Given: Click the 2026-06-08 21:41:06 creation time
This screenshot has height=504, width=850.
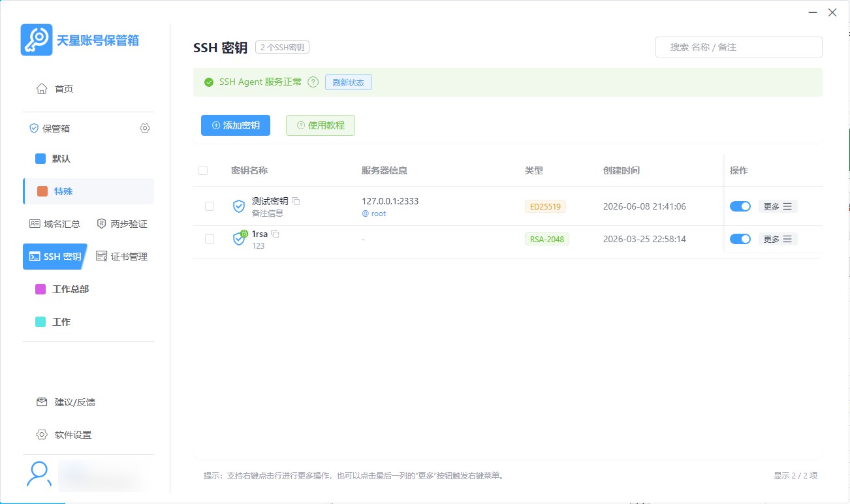Looking at the screenshot, I should click(x=644, y=206).
